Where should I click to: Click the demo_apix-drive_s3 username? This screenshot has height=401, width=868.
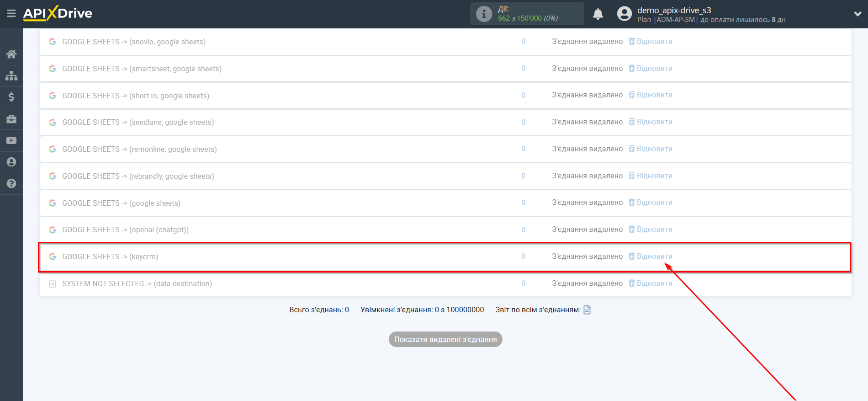coord(674,10)
